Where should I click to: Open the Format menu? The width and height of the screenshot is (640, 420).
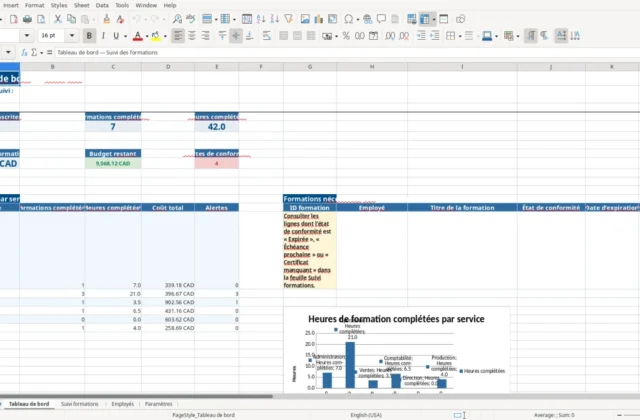pyautogui.click(x=34, y=5)
